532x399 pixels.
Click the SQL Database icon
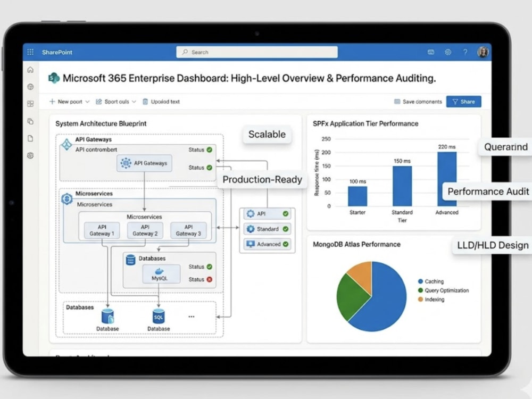point(159,316)
